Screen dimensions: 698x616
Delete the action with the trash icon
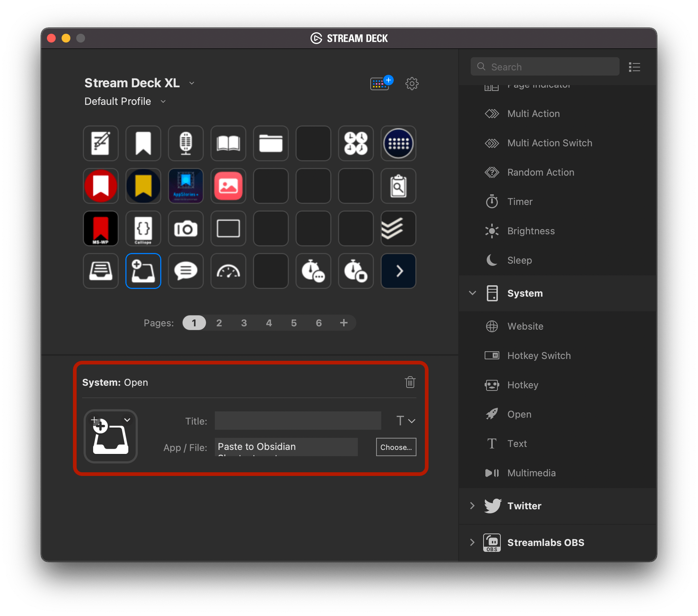(x=410, y=382)
